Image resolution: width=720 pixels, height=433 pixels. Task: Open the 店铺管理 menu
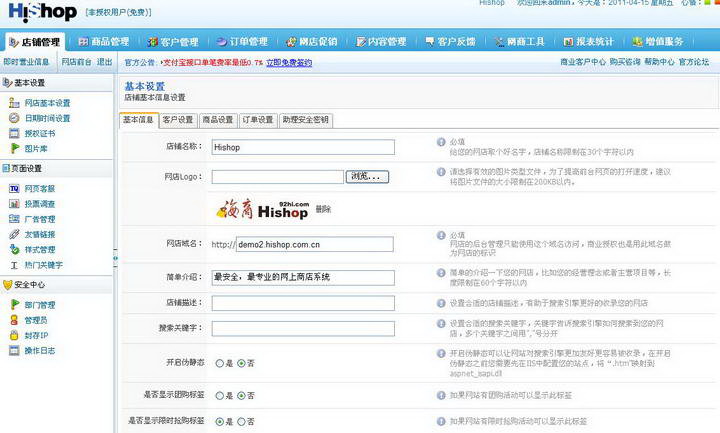coord(35,42)
